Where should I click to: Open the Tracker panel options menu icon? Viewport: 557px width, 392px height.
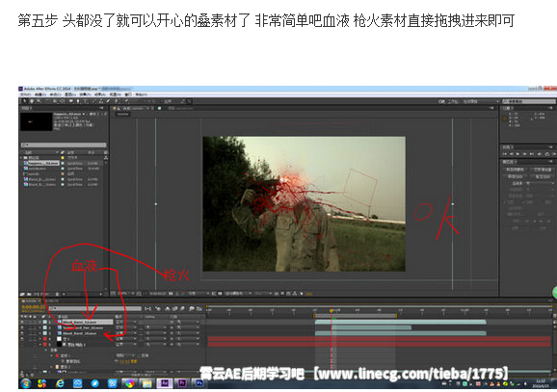tap(551, 161)
